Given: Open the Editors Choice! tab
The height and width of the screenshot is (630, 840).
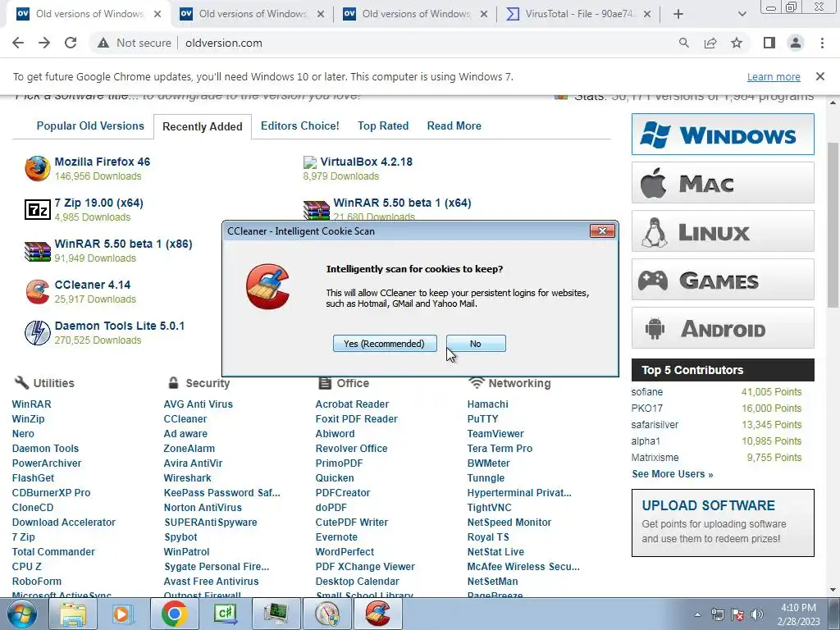Looking at the screenshot, I should (300, 126).
